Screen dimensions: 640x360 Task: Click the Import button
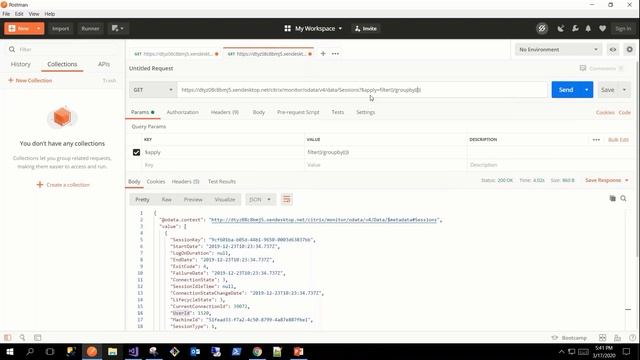click(x=60, y=29)
